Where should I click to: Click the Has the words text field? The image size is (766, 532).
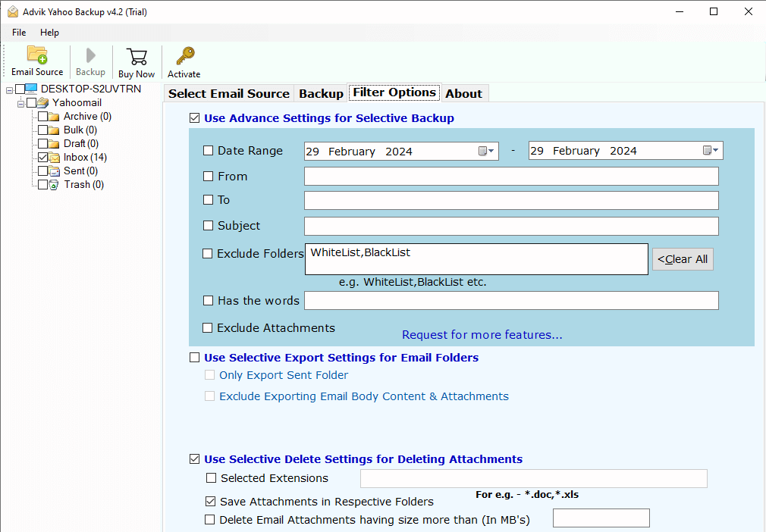511,301
